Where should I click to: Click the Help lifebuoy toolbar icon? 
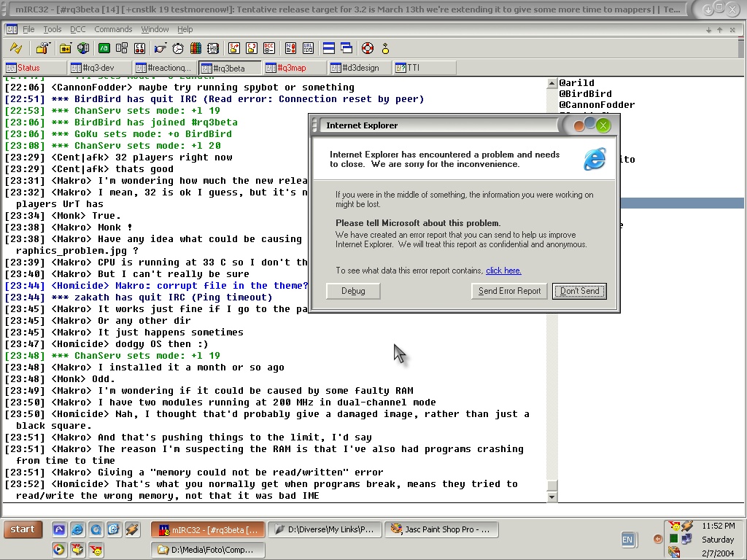pos(368,49)
